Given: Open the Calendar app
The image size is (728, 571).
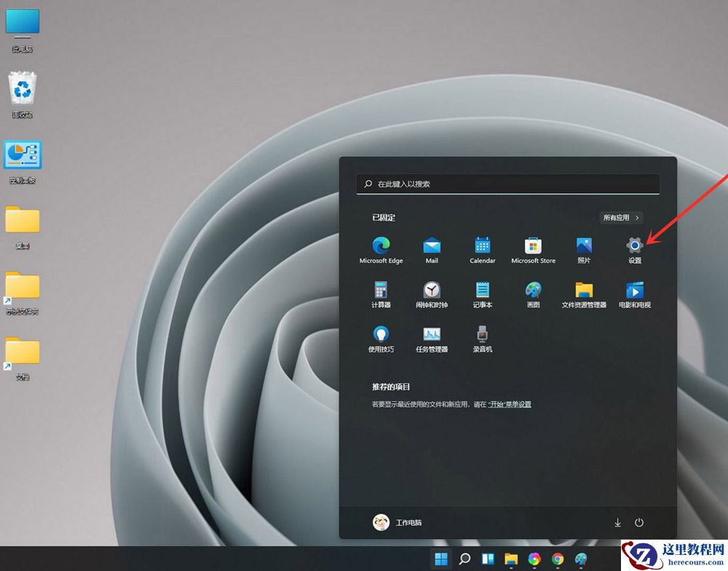Looking at the screenshot, I should click(482, 250).
